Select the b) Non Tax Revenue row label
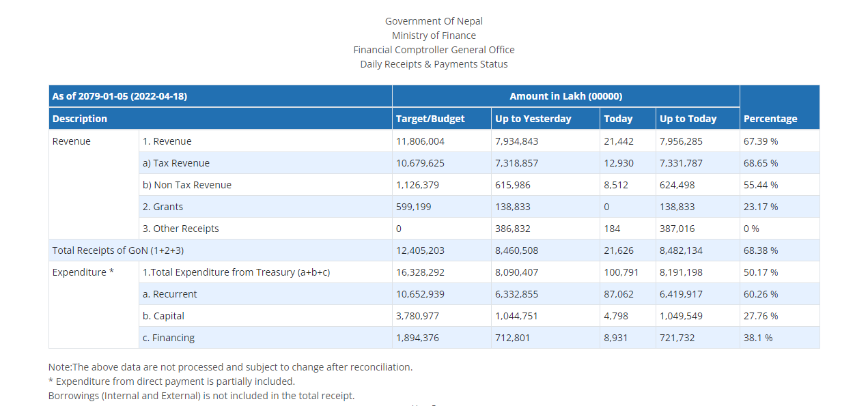The height and width of the screenshot is (406, 868). 187,185
